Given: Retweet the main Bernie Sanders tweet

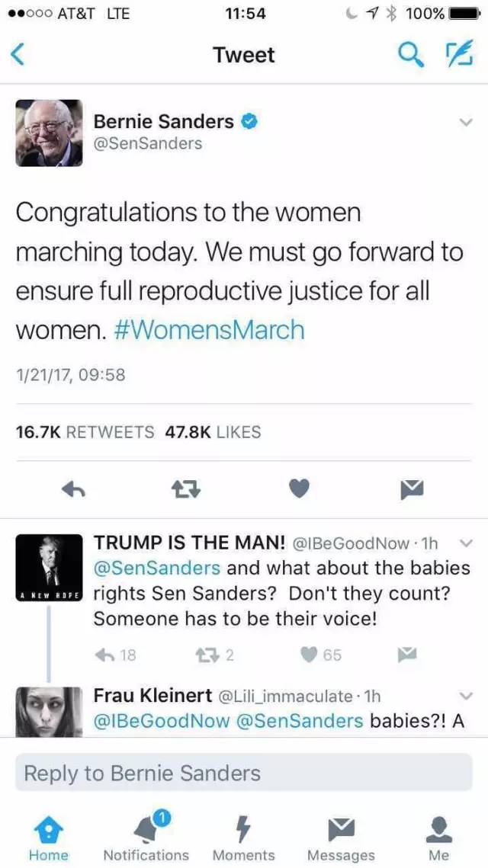Looking at the screenshot, I should tap(187, 490).
